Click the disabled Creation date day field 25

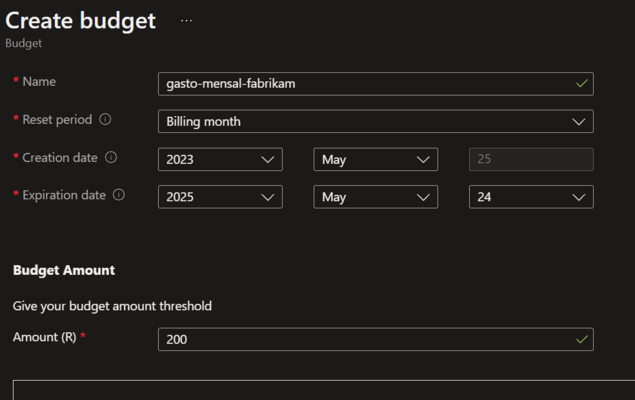531,159
